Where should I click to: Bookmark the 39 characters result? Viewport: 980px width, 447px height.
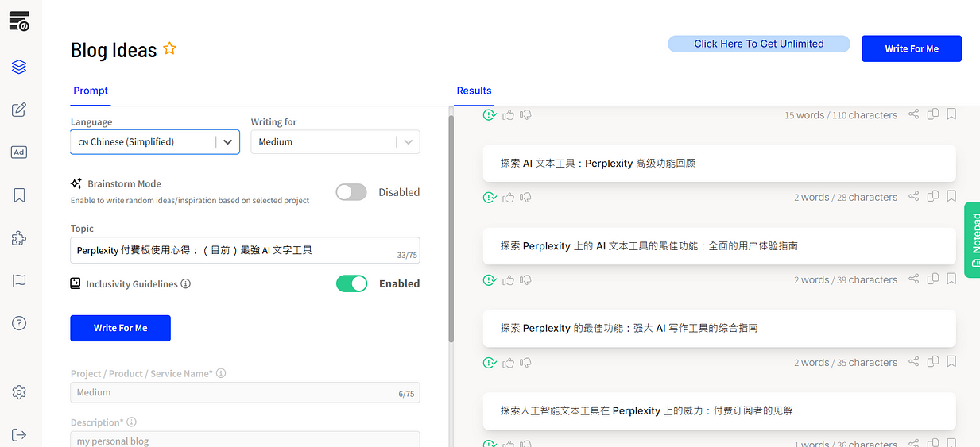951,279
